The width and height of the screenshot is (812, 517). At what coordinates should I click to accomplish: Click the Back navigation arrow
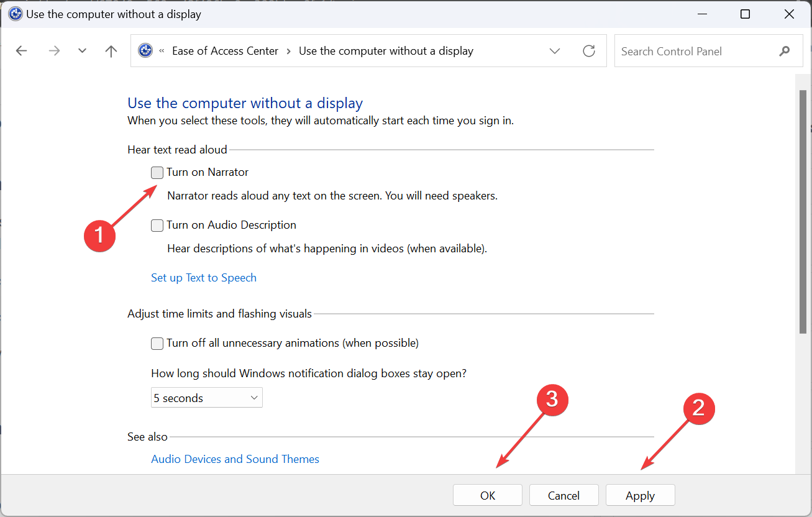tap(21, 50)
